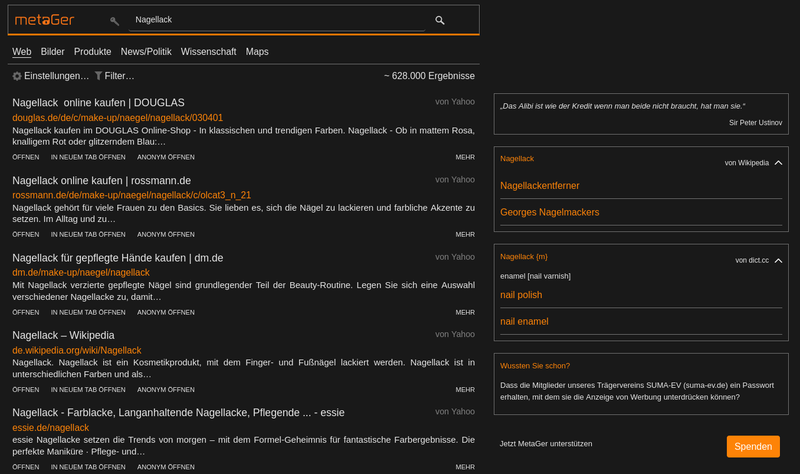Click ÖFFNEN under the Wikipedia result
This screenshot has height=474, width=800.
click(26, 390)
